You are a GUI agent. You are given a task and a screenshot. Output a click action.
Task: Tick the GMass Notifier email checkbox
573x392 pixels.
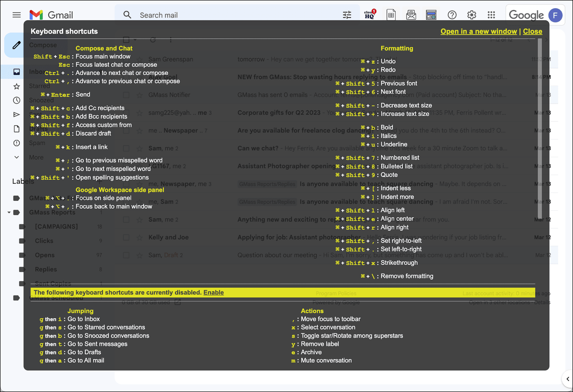click(126, 95)
